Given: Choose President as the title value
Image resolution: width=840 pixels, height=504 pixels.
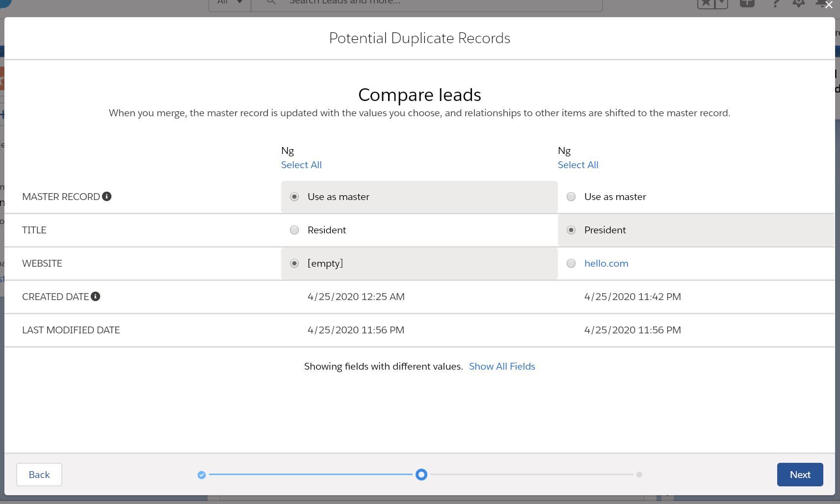Looking at the screenshot, I should point(571,230).
